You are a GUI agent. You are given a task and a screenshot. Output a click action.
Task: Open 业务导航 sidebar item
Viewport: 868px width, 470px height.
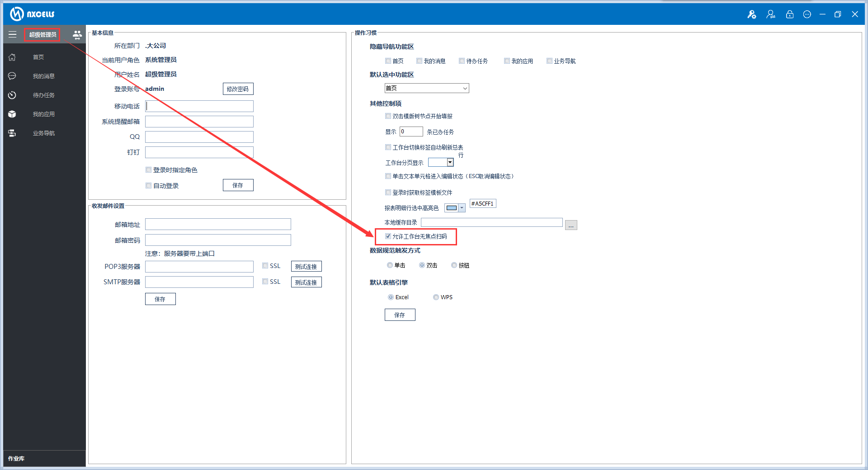point(43,133)
